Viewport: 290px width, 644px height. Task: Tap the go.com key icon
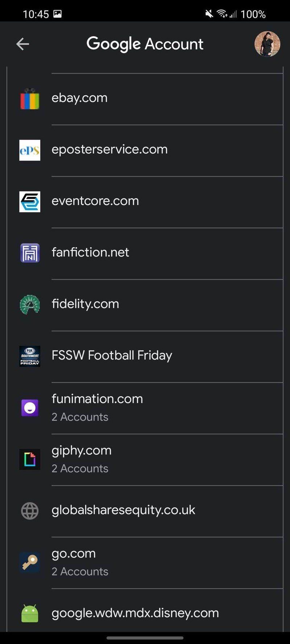[30, 562]
